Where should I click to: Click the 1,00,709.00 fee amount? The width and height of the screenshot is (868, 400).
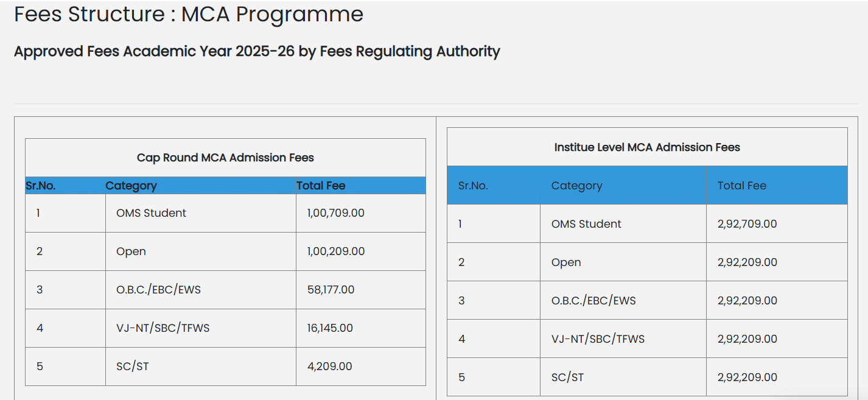click(335, 213)
